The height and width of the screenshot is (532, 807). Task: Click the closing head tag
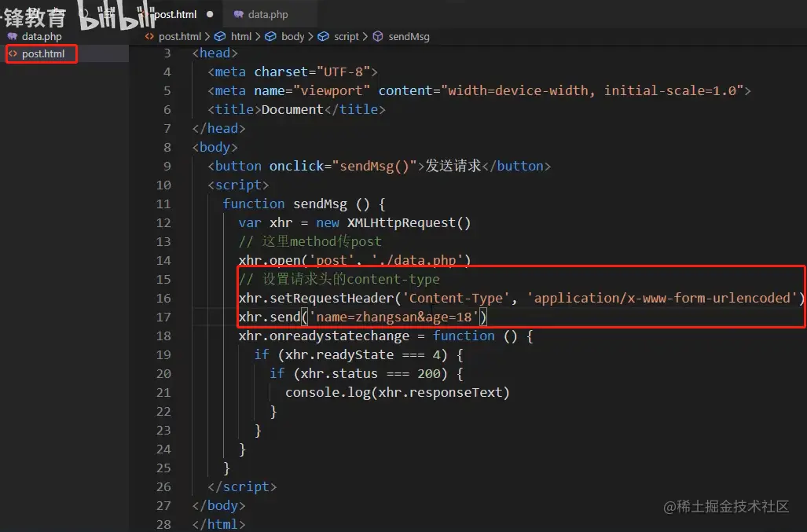[x=218, y=129]
